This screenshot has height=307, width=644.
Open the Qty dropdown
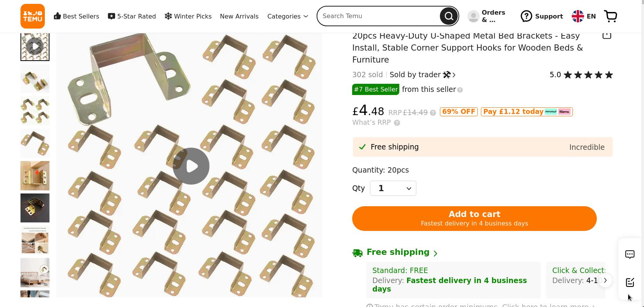393,188
